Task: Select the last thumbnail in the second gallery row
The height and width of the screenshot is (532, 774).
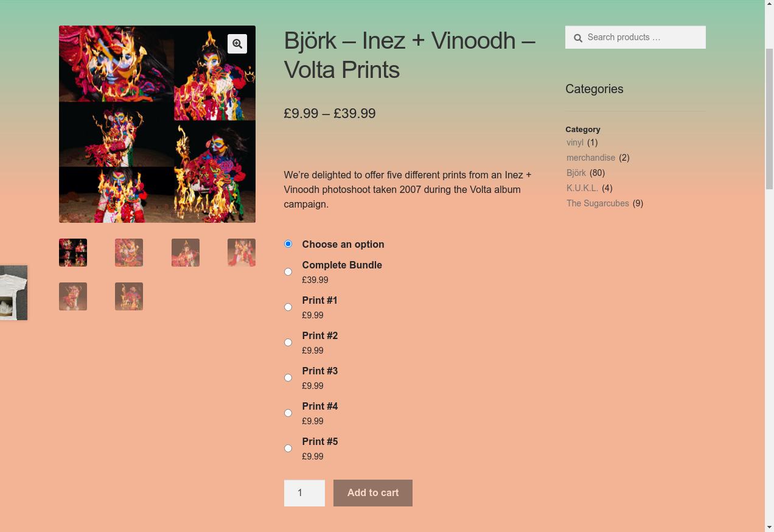Action: (129, 296)
